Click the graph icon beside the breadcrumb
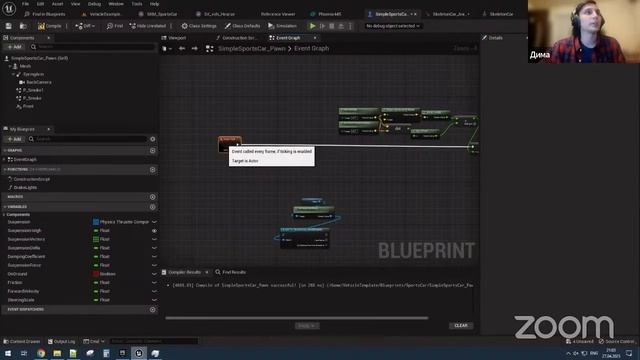This screenshot has width=640, height=360. click(209, 49)
